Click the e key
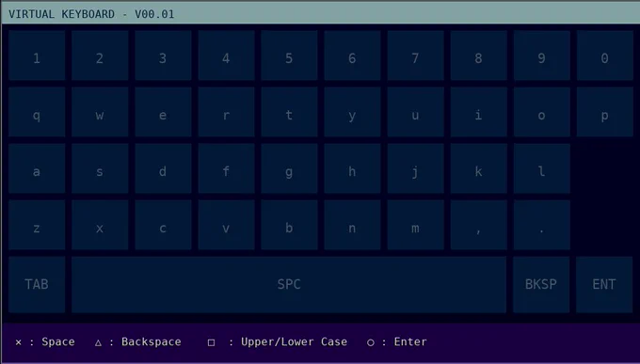 point(163,112)
